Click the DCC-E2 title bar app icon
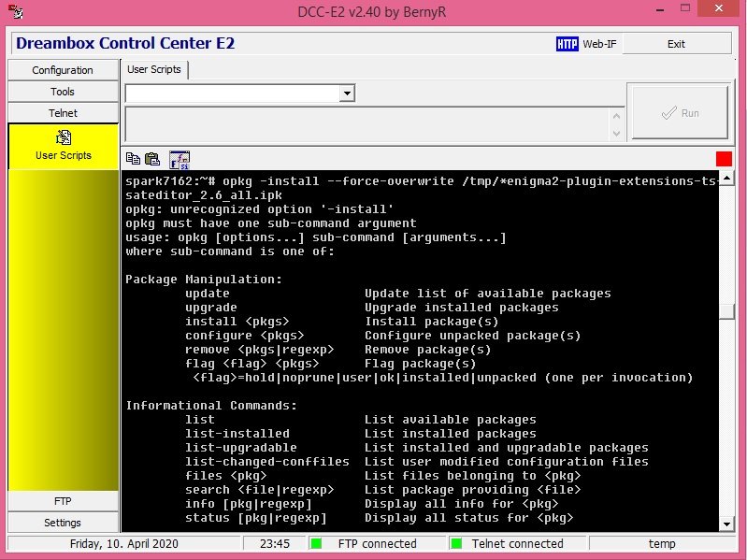Image resolution: width=747 pixels, height=560 pixels. pyautogui.click(x=16, y=11)
